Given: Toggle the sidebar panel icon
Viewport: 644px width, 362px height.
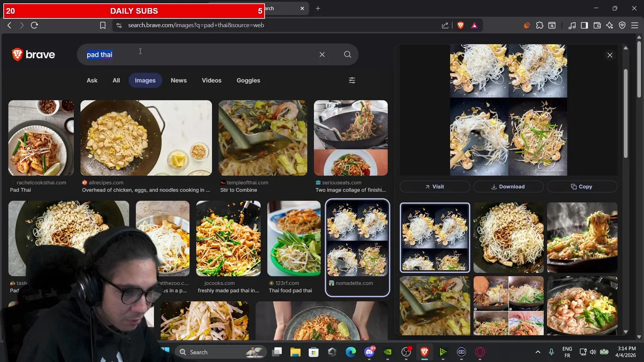Looking at the screenshot, I should tap(584, 25).
